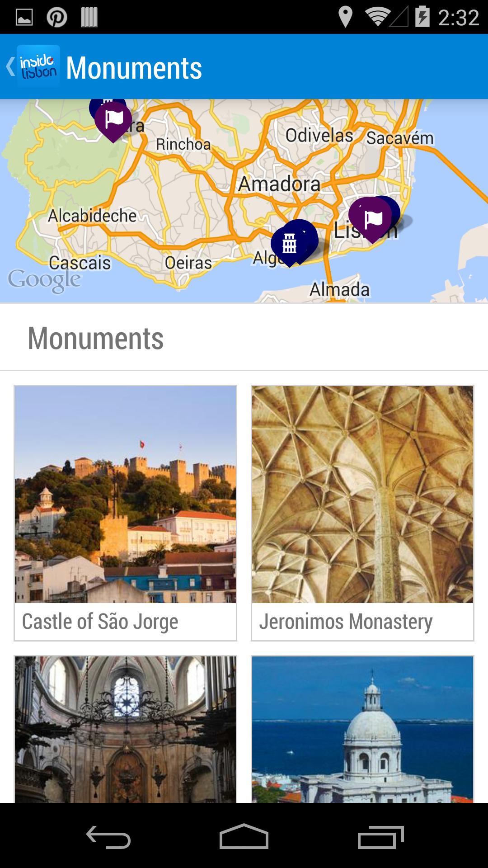Select the blue tower pin near Algés

289,243
